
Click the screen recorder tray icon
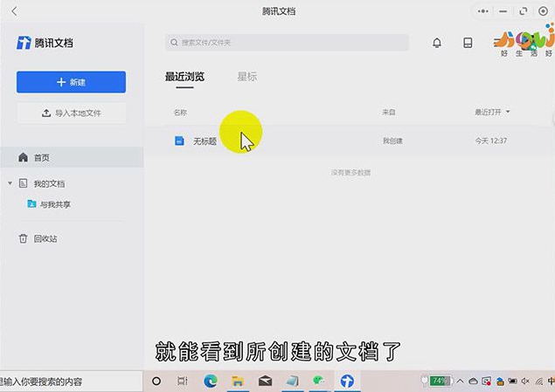pos(486,381)
